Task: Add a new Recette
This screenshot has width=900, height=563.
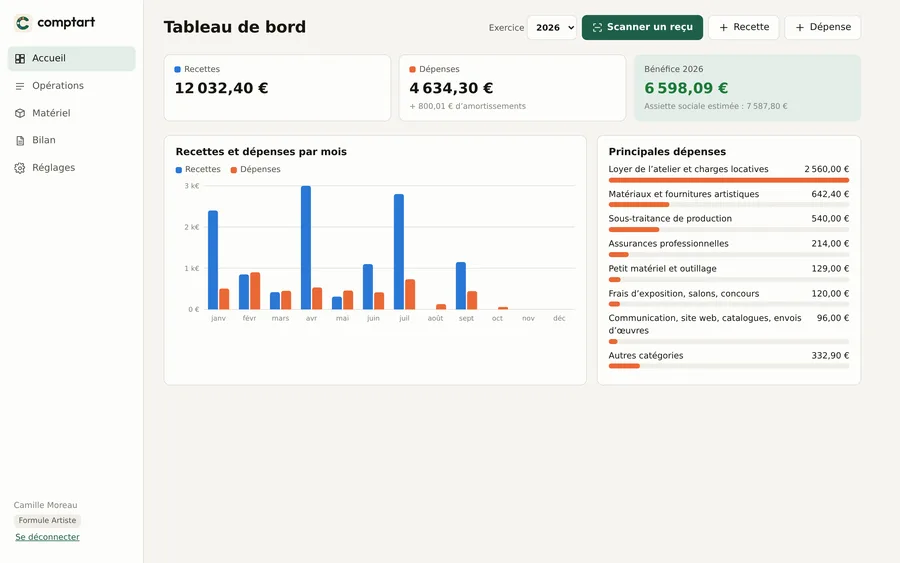Action: coord(743,28)
